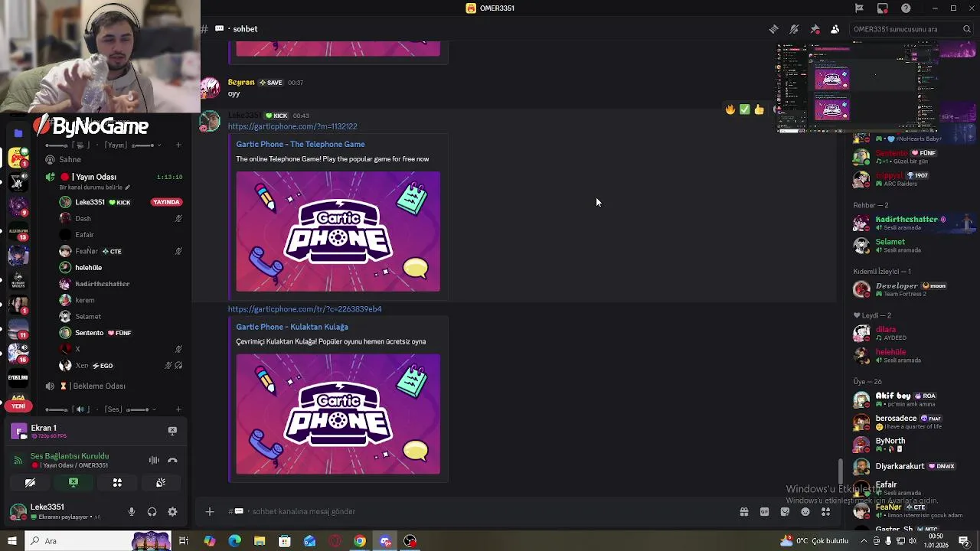Open garticphone.com/tr/?c=2263839eb4 link

[305, 309]
